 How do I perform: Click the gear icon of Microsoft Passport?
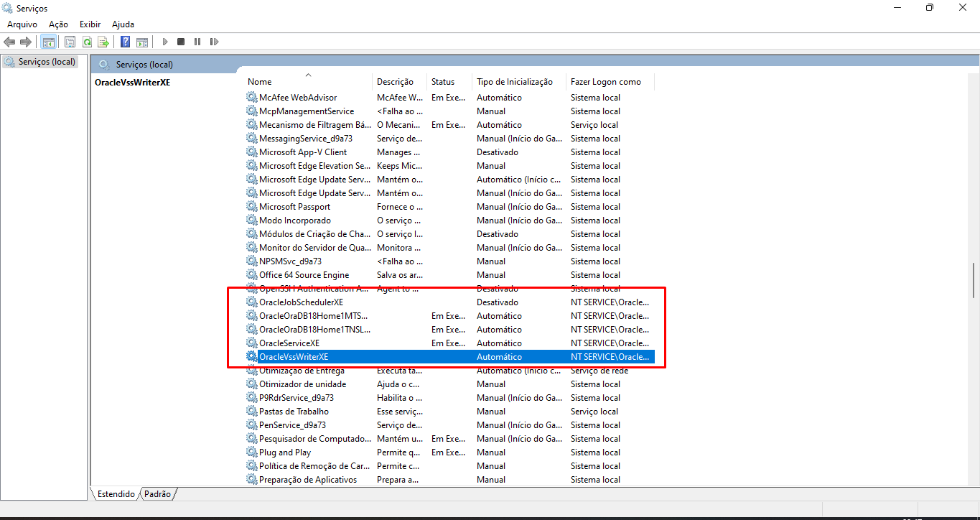coord(251,207)
